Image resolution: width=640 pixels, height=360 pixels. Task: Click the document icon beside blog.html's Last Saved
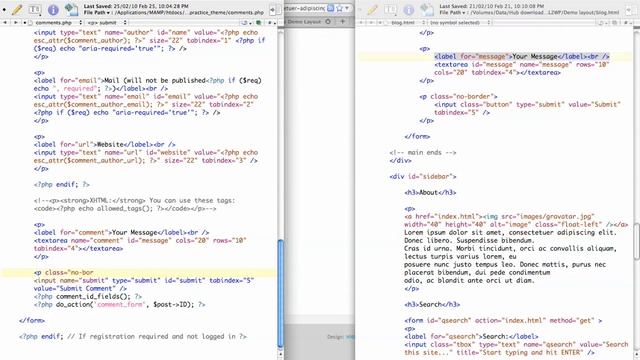click(x=427, y=9)
